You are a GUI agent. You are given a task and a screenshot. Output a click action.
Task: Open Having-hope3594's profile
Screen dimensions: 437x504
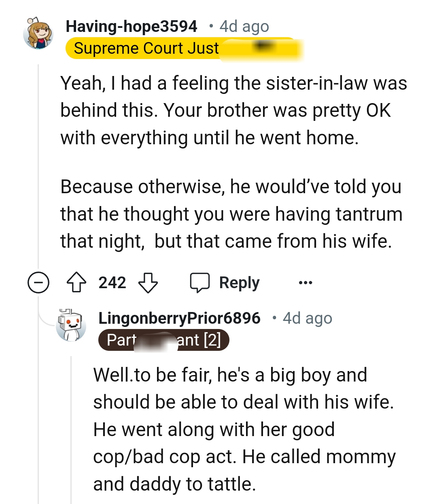(x=132, y=26)
